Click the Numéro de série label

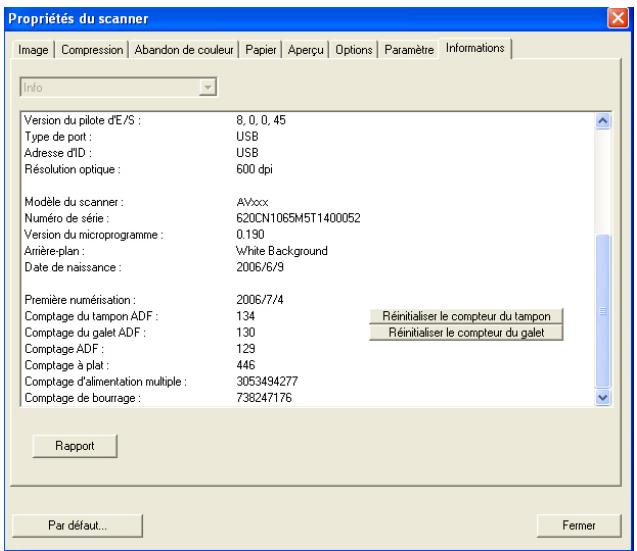[x=67, y=218]
